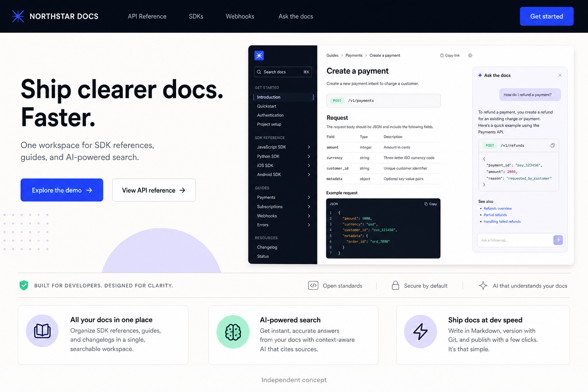Image resolution: width=588 pixels, height=392 pixels.
Task: Send the follow-up with arrow button
Action: pos(558,240)
